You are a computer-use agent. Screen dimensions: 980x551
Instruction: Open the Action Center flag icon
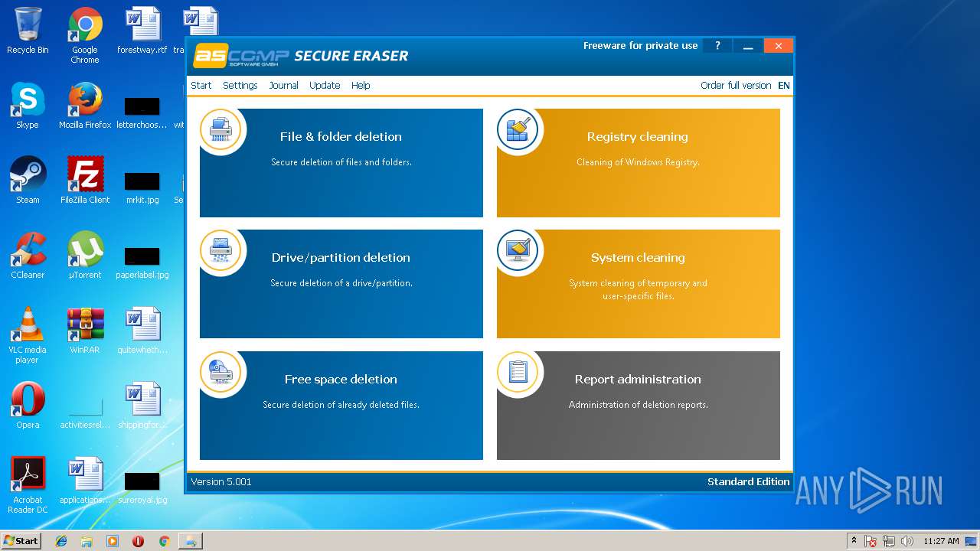871,541
